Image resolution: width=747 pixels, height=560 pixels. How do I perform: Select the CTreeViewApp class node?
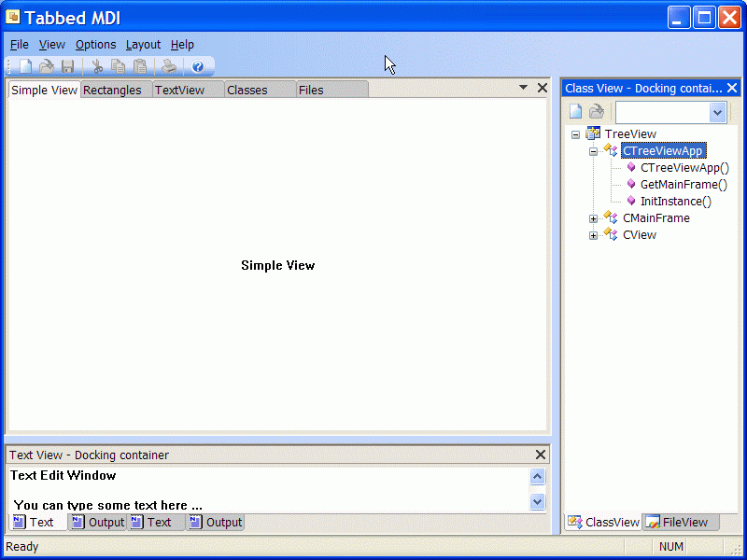pos(663,150)
